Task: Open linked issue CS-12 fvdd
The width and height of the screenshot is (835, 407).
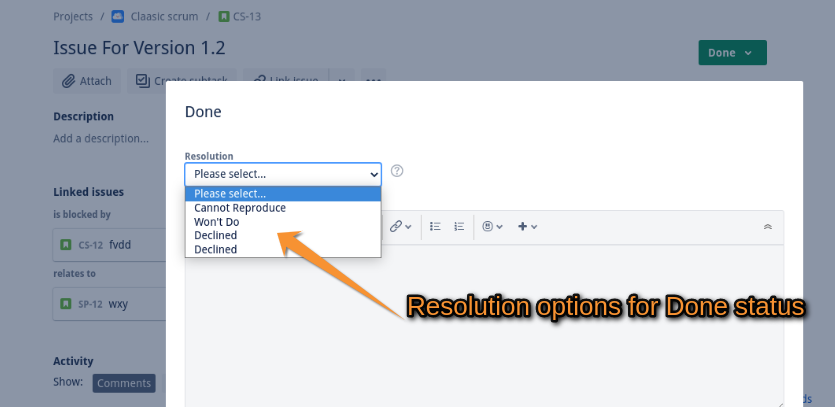Action: click(109, 245)
